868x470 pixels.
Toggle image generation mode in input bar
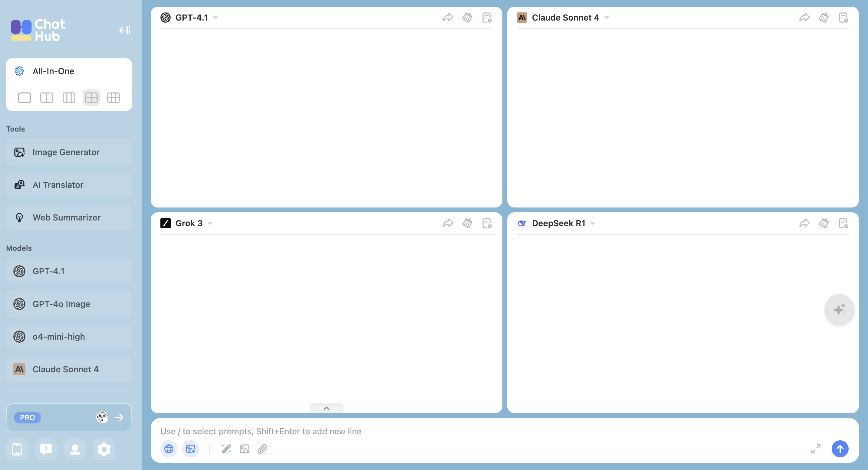pos(191,449)
